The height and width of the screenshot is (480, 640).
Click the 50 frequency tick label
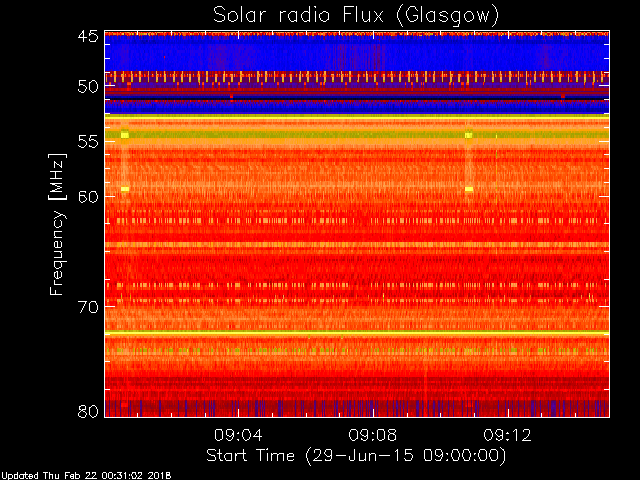tap(88, 87)
